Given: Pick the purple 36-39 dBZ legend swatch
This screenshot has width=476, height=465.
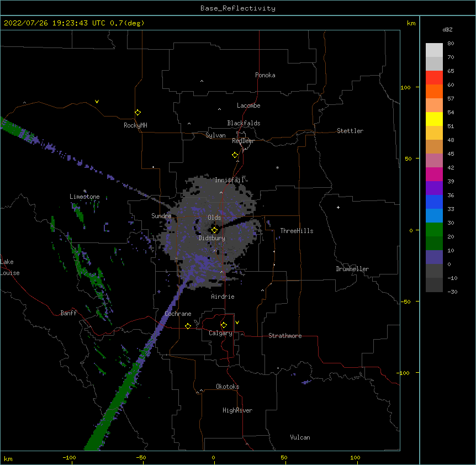Looking at the screenshot, I should (434, 188).
